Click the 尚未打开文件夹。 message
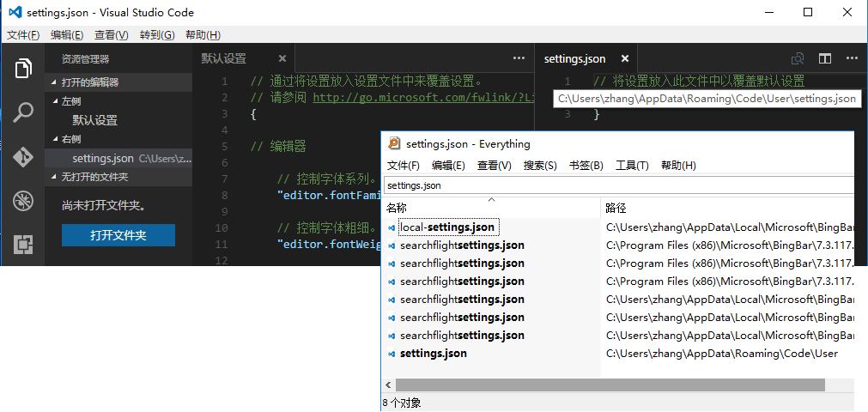 pos(104,206)
